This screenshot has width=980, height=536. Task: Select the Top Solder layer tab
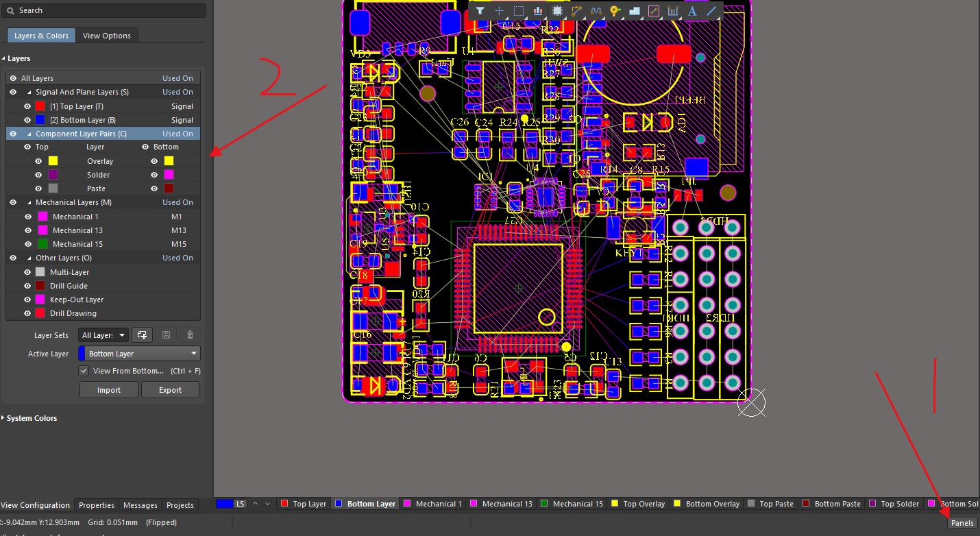pyautogui.click(x=894, y=504)
